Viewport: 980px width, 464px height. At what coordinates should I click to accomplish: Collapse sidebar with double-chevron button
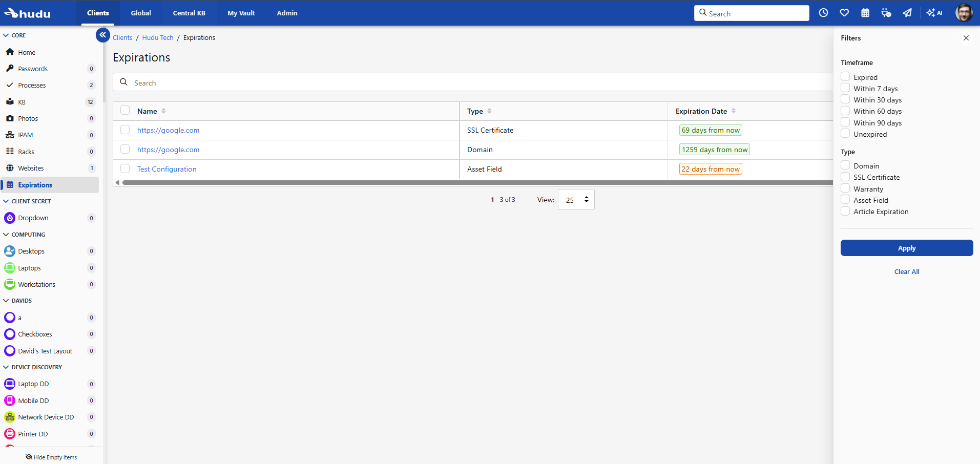(103, 35)
